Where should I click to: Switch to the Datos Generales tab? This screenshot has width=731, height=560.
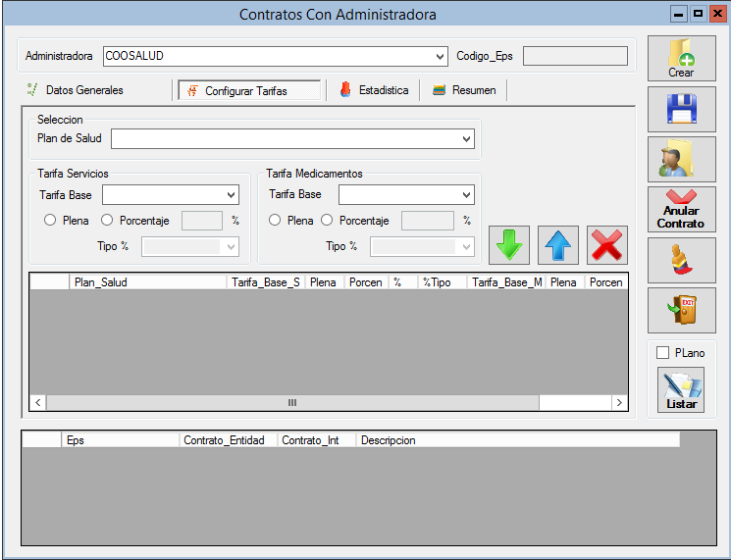coord(84,90)
